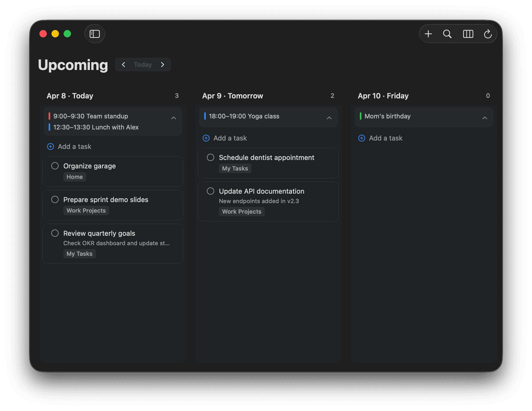Add a task under Apr 8 Today
Viewport: 532px width, 411px height.
click(74, 147)
